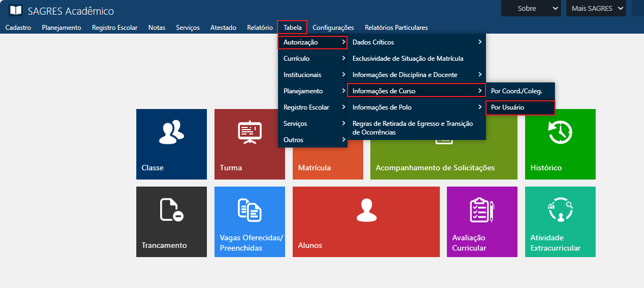Click the SAGRES book logo icon

(16, 10)
